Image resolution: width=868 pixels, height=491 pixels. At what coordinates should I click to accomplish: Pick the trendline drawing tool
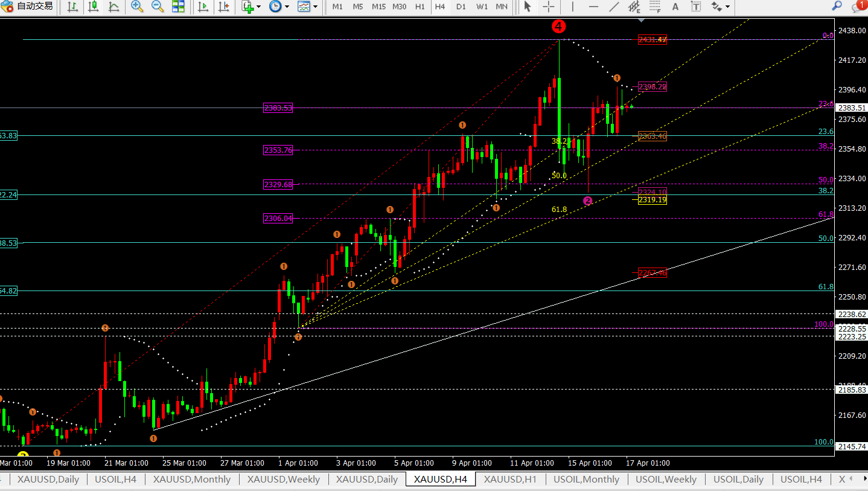pos(614,7)
